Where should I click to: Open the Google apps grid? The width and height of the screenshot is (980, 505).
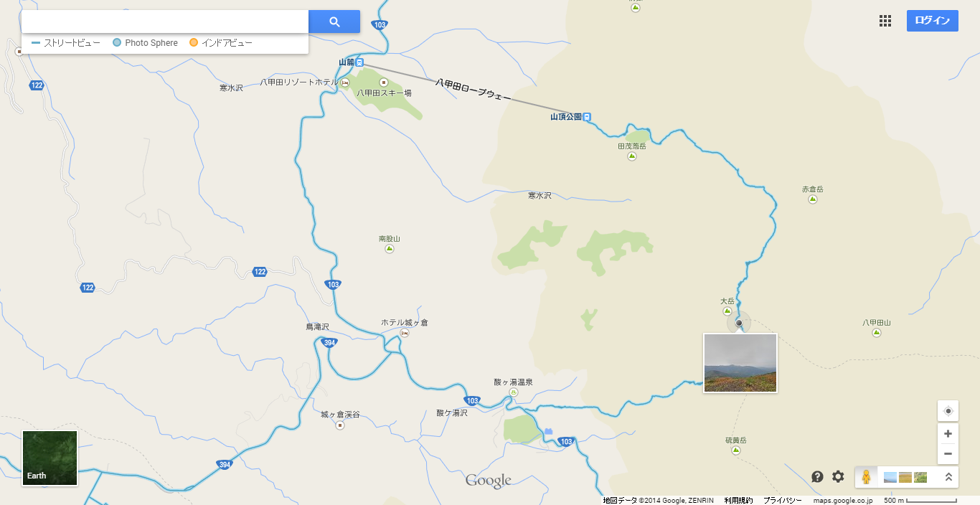(885, 21)
